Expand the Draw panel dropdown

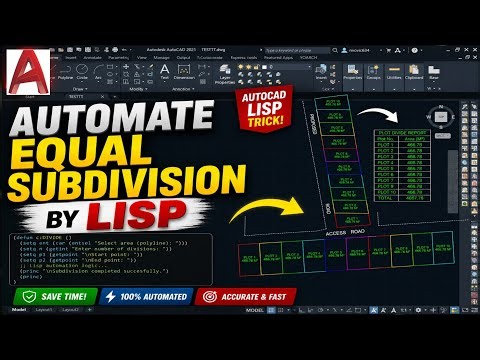click(80, 89)
